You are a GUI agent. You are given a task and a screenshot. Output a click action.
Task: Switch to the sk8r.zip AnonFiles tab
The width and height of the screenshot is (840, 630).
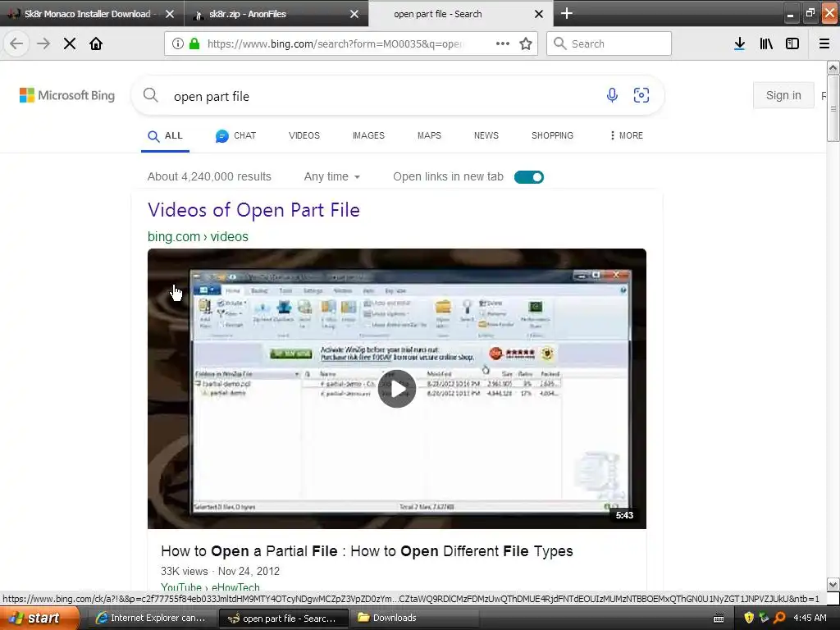248,14
